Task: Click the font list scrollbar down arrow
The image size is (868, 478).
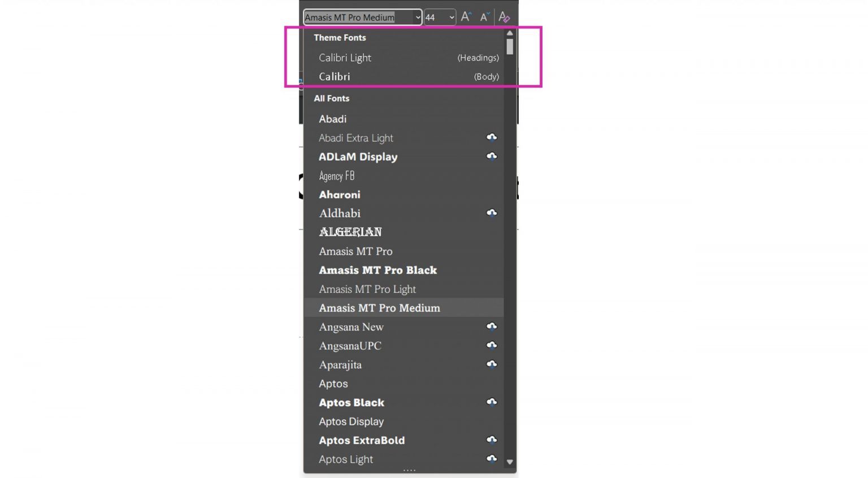Action: 510,461
